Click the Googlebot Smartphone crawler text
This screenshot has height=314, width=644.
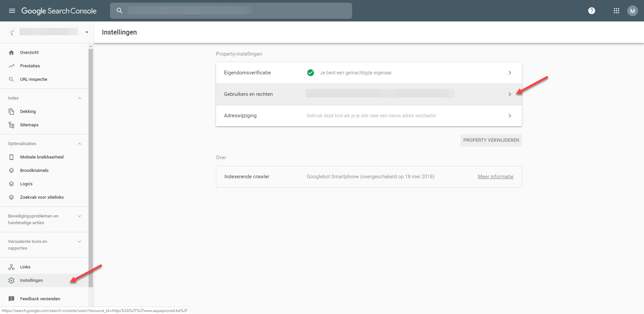[x=371, y=177]
